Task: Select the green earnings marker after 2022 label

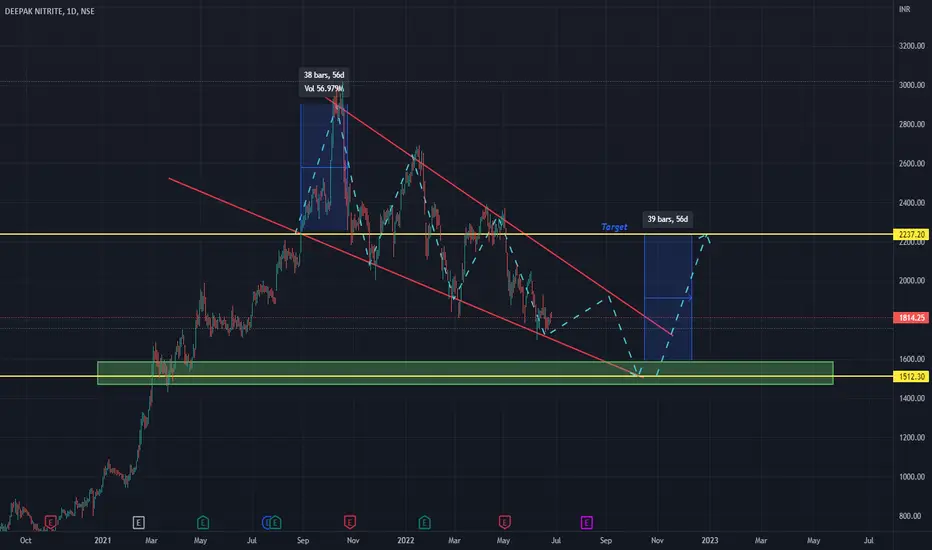Action: (424, 523)
